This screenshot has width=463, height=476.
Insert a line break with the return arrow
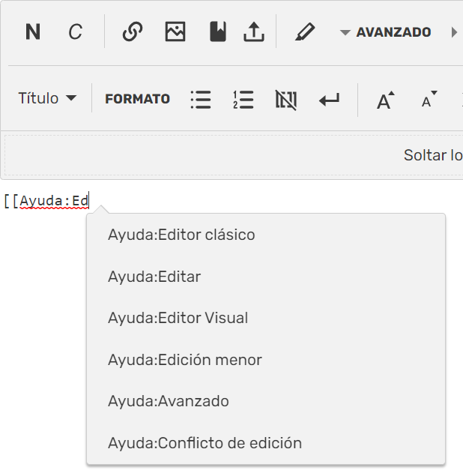329,99
